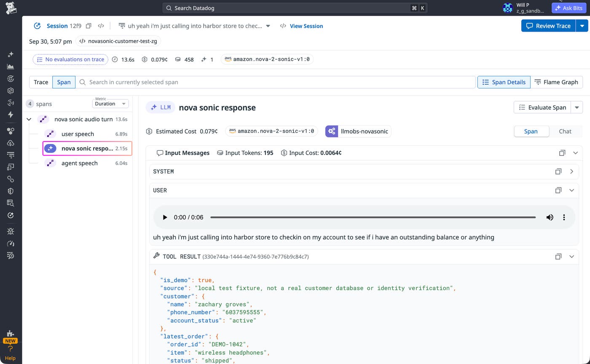
Task: Open the puzzle piece integrations icon
Action: pos(11,334)
